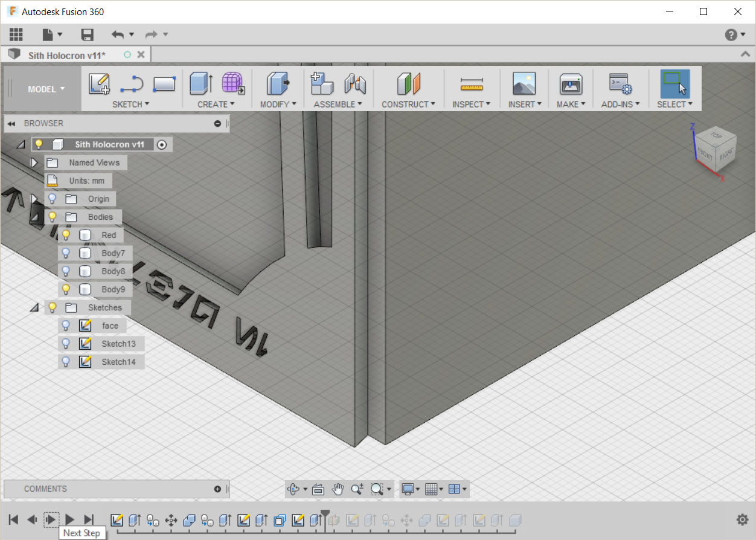
Task: Toggle visibility of Red body
Action: [66, 235]
